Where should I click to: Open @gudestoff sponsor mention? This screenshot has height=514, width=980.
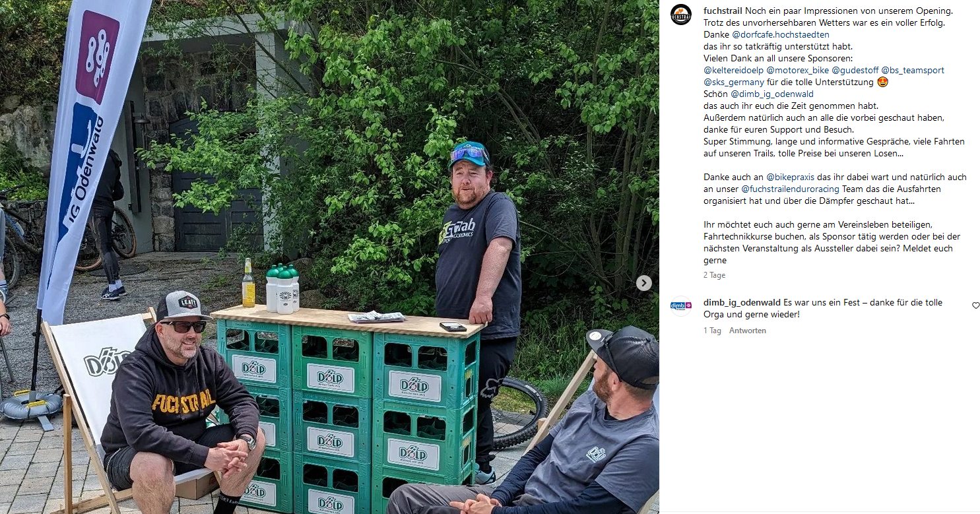pos(855,71)
